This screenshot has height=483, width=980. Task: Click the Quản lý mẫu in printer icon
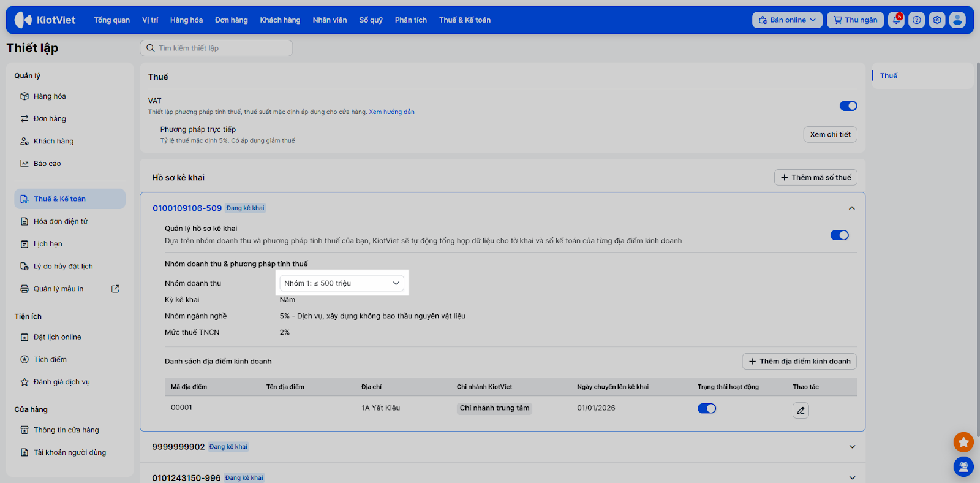(x=24, y=289)
